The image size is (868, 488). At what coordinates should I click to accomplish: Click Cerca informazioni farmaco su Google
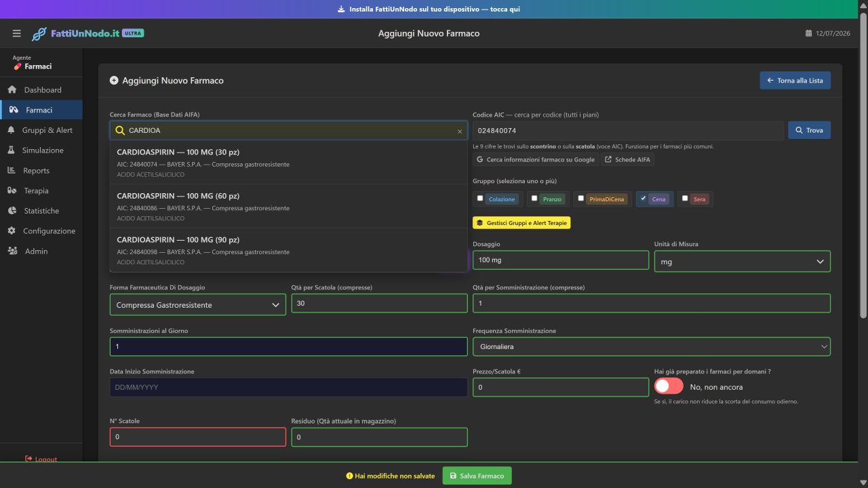(536, 159)
